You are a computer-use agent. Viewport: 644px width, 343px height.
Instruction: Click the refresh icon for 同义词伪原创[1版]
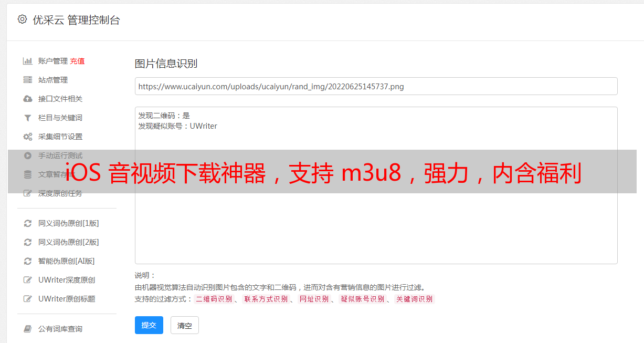(28, 223)
